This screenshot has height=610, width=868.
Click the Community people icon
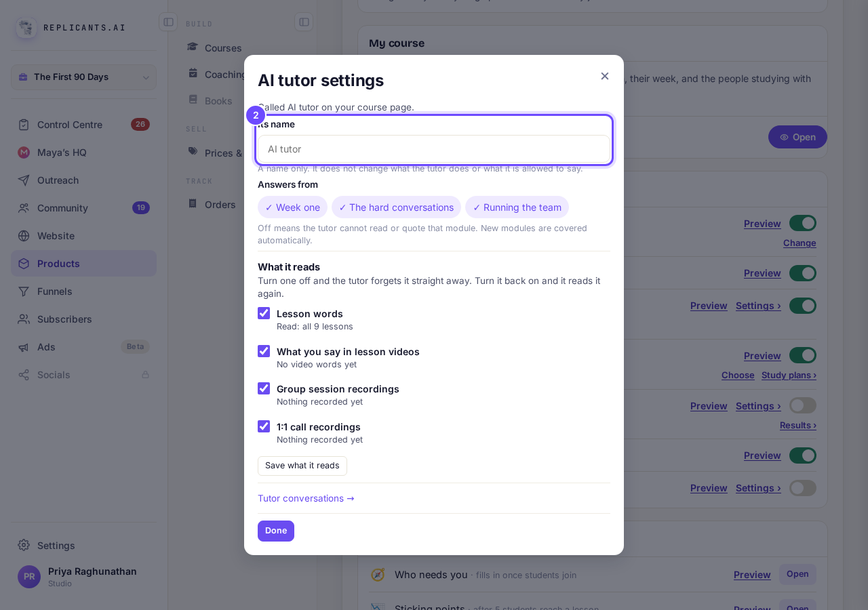(x=24, y=208)
